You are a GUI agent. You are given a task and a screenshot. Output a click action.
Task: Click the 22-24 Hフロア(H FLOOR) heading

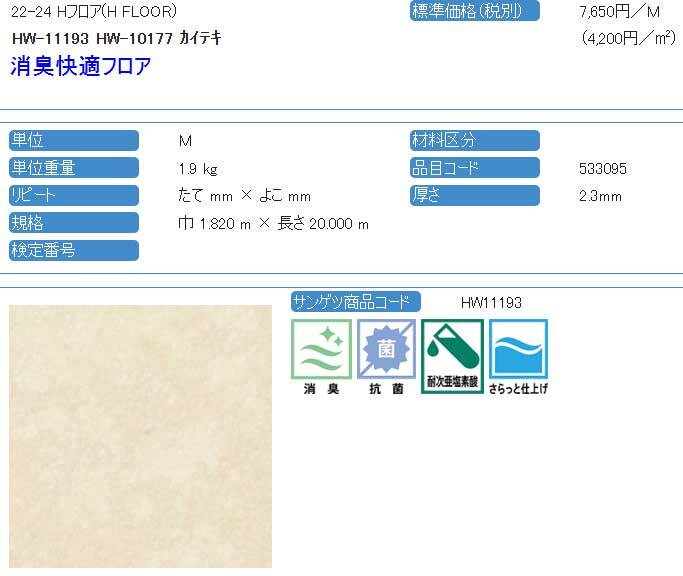coord(94,12)
